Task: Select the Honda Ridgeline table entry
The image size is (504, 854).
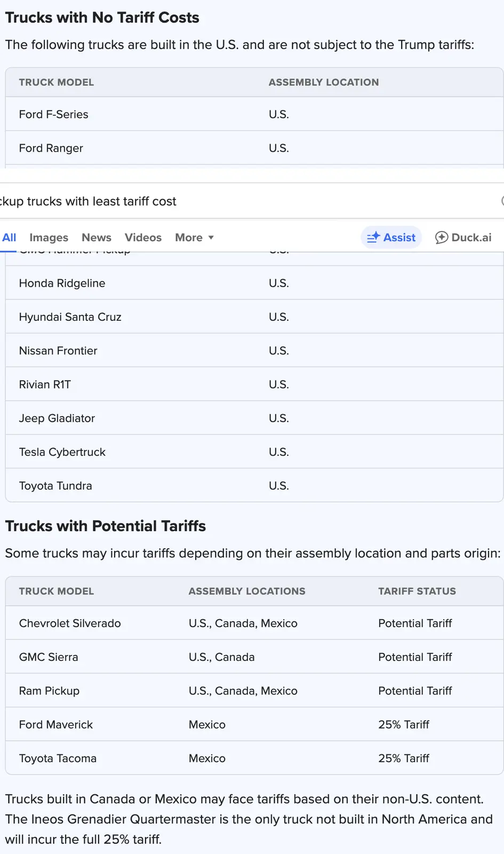Action: [62, 283]
